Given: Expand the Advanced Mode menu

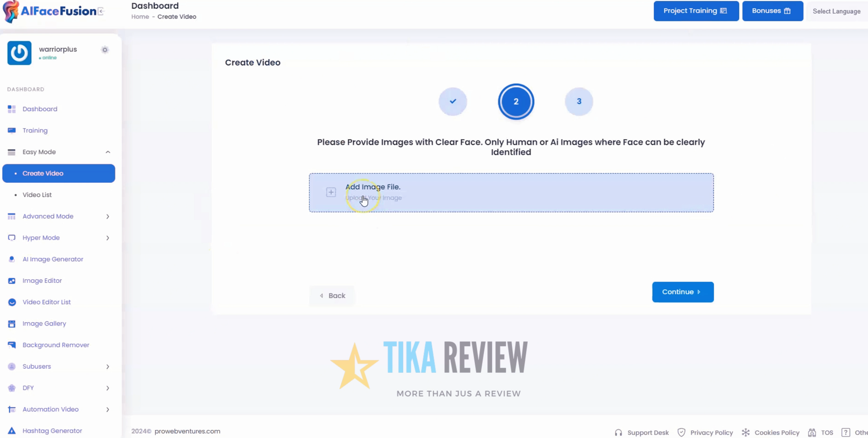Looking at the screenshot, I should [107, 216].
